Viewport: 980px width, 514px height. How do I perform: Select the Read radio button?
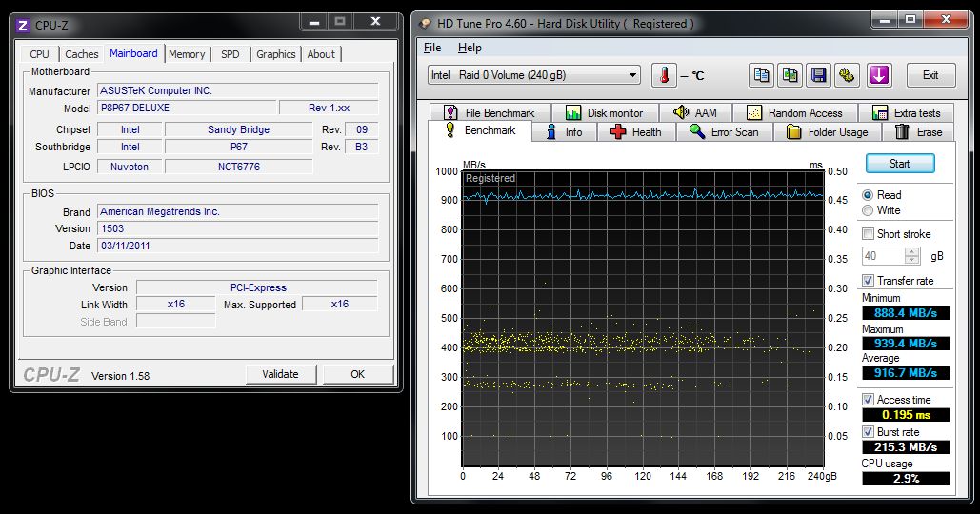(x=868, y=195)
